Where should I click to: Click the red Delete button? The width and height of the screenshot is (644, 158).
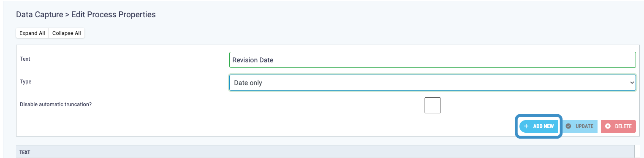618,126
